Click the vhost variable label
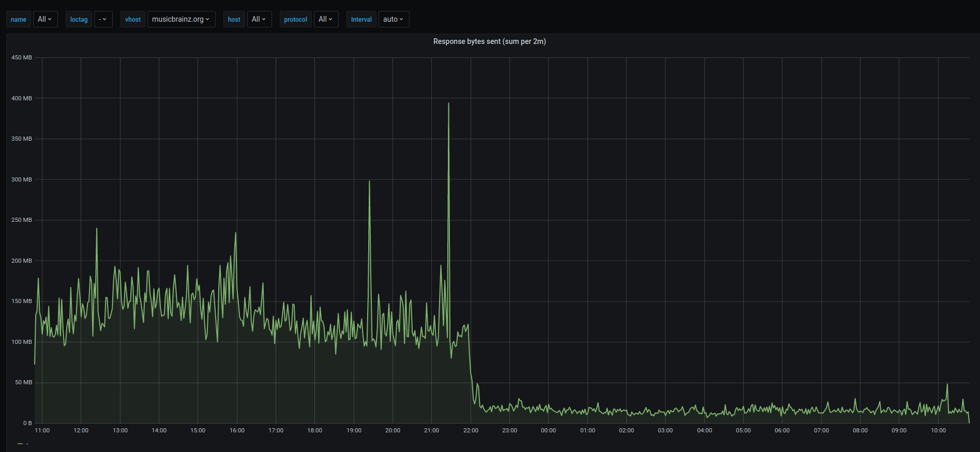Image resolution: width=980 pixels, height=452 pixels. click(133, 19)
